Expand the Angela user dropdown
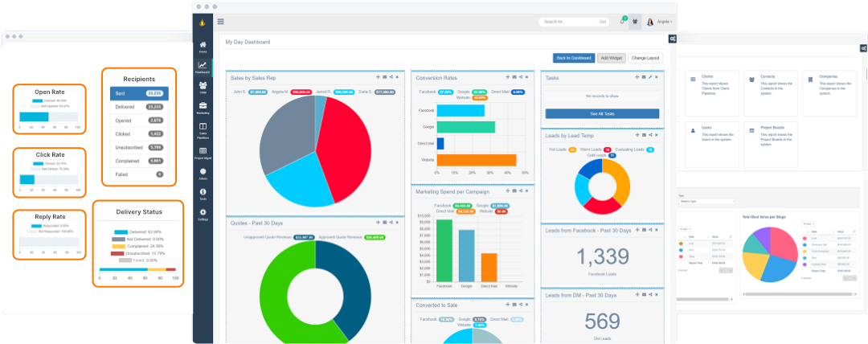868x344 pixels. (x=664, y=22)
